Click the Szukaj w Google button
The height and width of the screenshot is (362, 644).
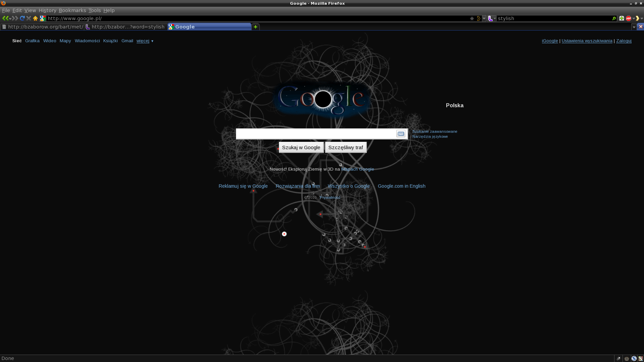tap(301, 147)
